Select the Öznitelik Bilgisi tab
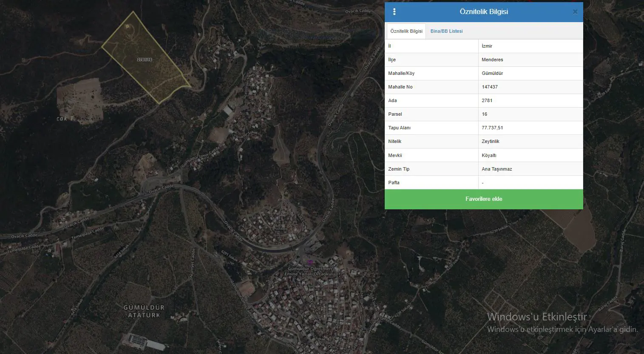The height and width of the screenshot is (354, 644). coord(406,31)
